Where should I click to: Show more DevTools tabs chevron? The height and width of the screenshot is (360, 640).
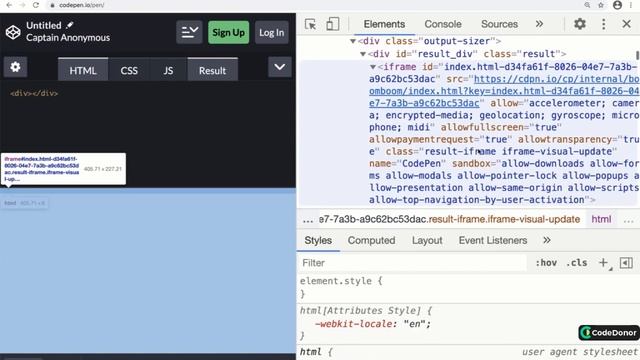click(x=539, y=24)
